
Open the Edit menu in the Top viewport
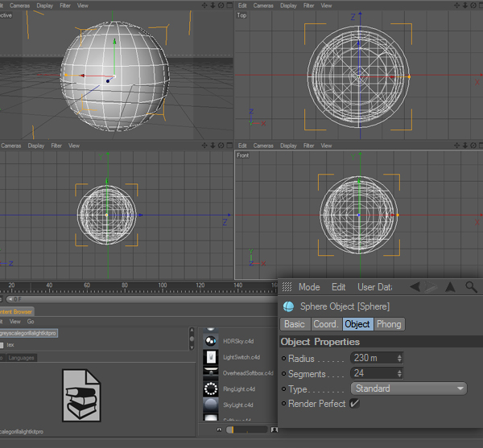(x=242, y=6)
